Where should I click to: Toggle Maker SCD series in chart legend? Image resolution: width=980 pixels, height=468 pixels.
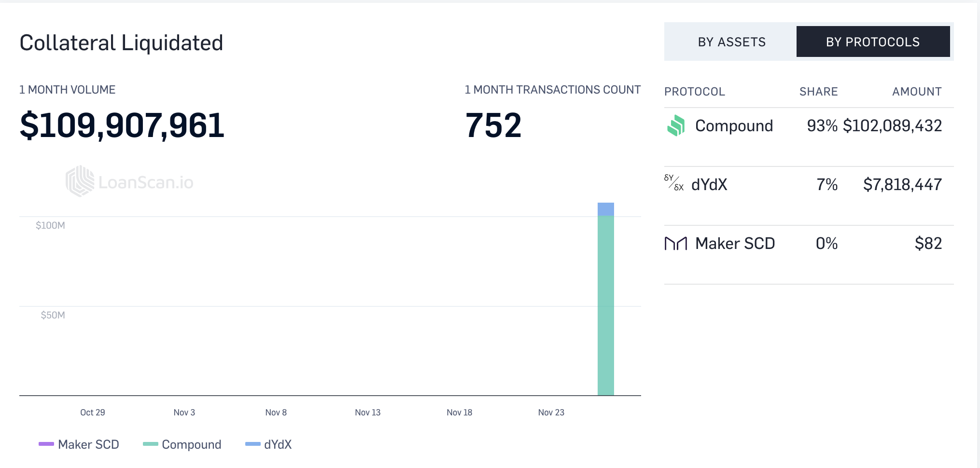click(x=79, y=444)
